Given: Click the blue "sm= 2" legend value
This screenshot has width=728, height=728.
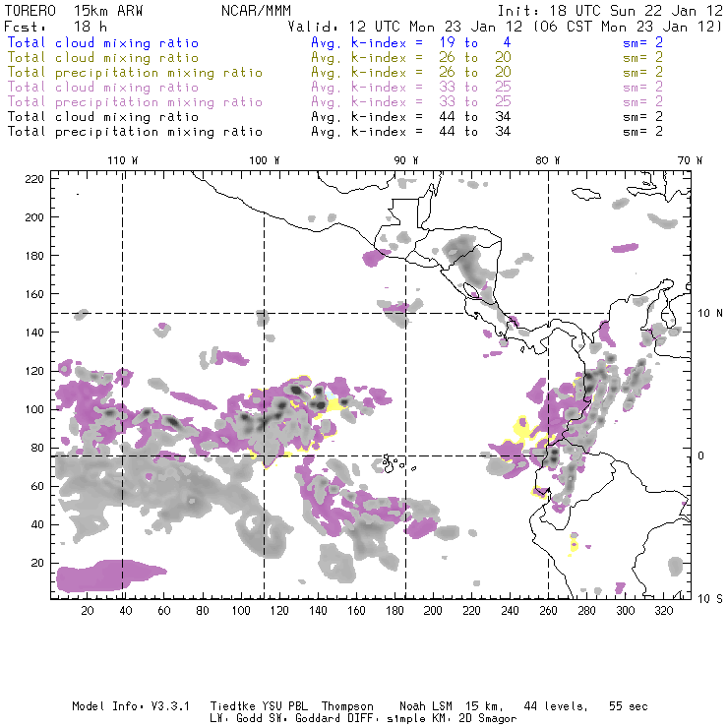Looking at the screenshot, I should (642, 43).
